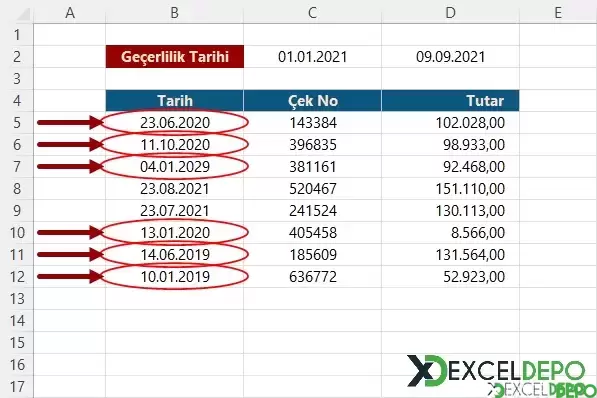The image size is (597, 398).
Task: Select check number 405458
Action: pyautogui.click(x=313, y=233)
